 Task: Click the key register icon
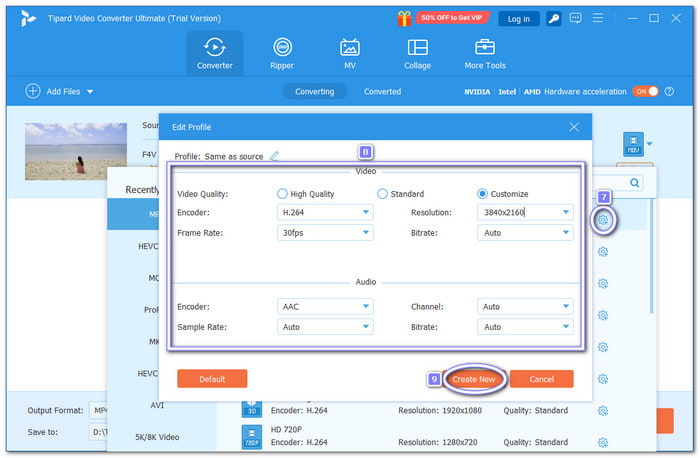553,18
